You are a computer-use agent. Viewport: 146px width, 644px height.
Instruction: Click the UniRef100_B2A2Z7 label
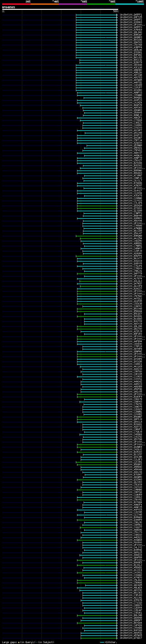click(131, 289)
